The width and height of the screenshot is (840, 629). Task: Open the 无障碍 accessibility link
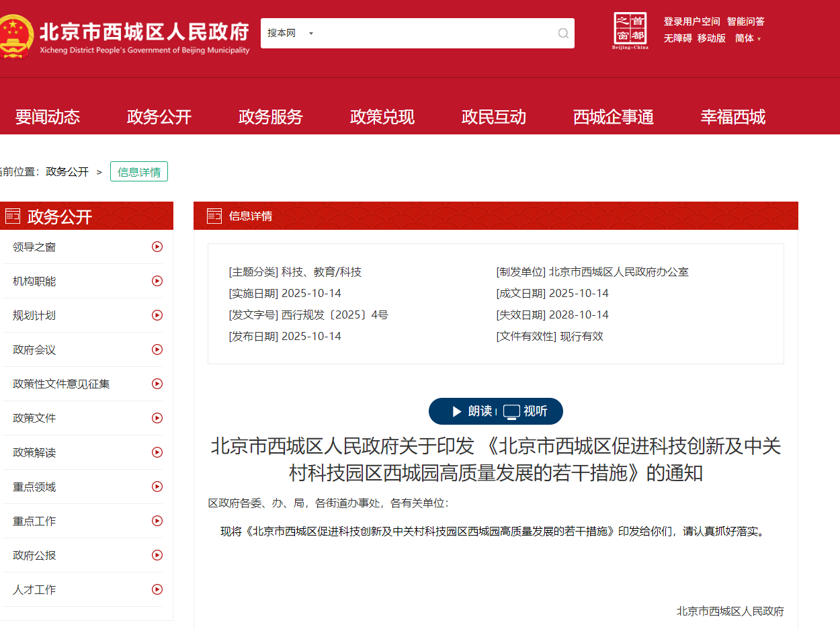[677, 38]
